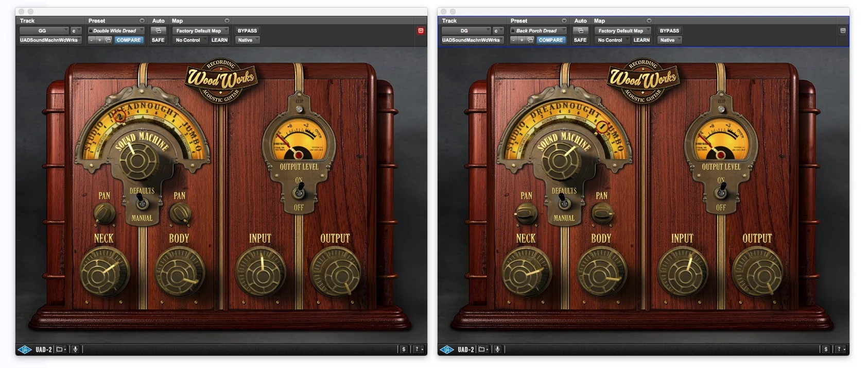Open the No Control dropdown in left window
The height and width of the screenshot is (368, 868).
click(x=190, y=40)
